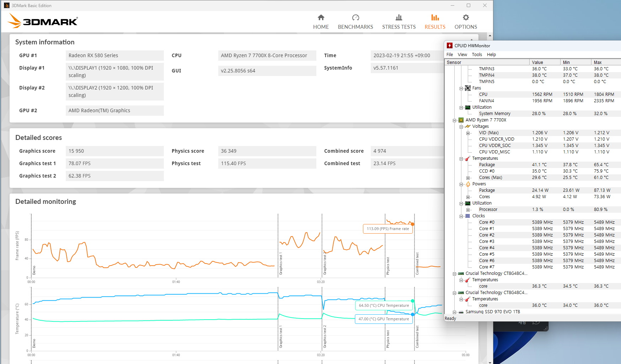Expand the Cores (Max) temperature entry
This screenshot has width=621, height=364.
tap(468, 178)
